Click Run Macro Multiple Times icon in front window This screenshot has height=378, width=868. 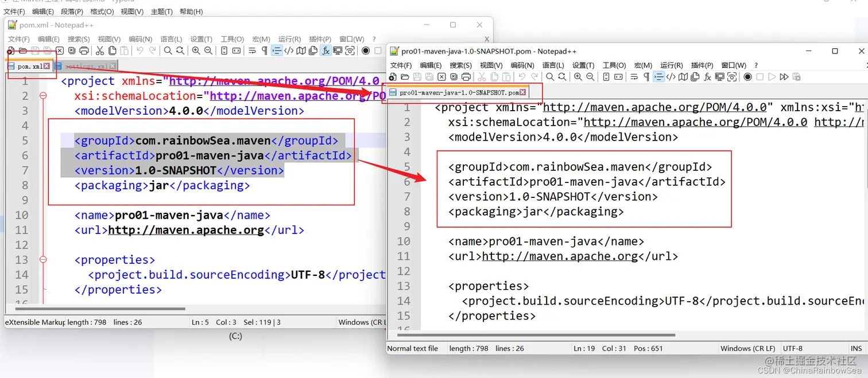click(x=784, y=77)
